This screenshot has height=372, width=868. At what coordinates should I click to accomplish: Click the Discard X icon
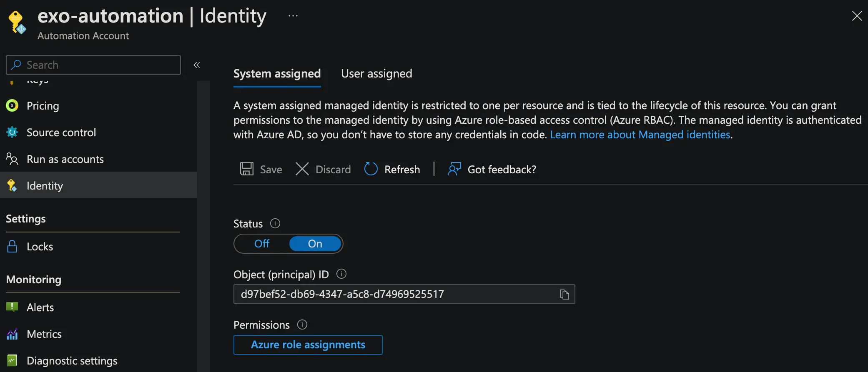(x=302, y=169)
